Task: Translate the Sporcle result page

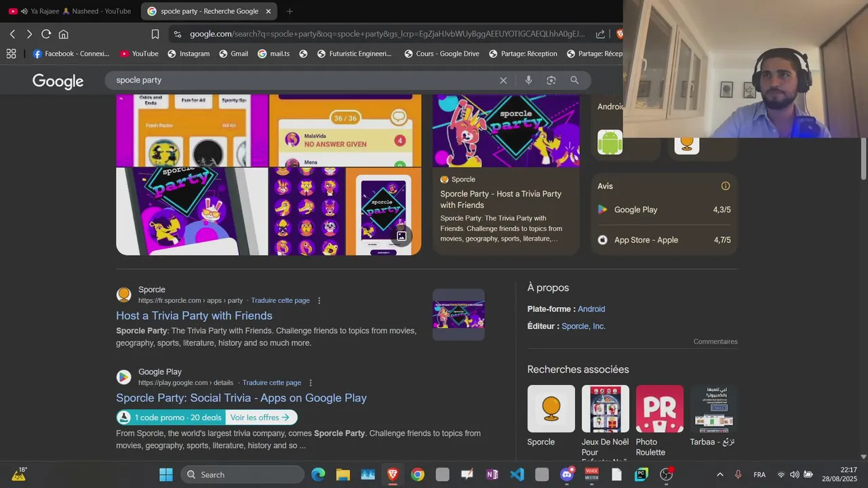Action: (280, 300)
